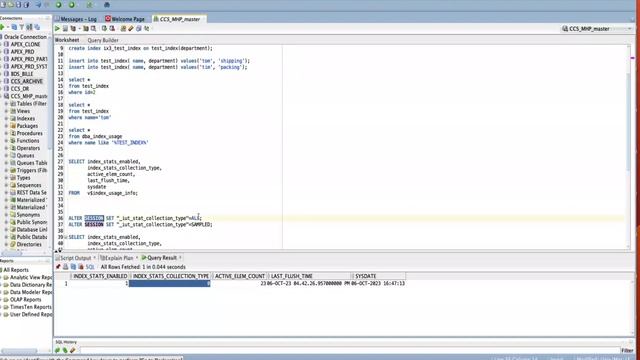Click the SYSDATE column header
640x360 pixels.
[379, 276]
